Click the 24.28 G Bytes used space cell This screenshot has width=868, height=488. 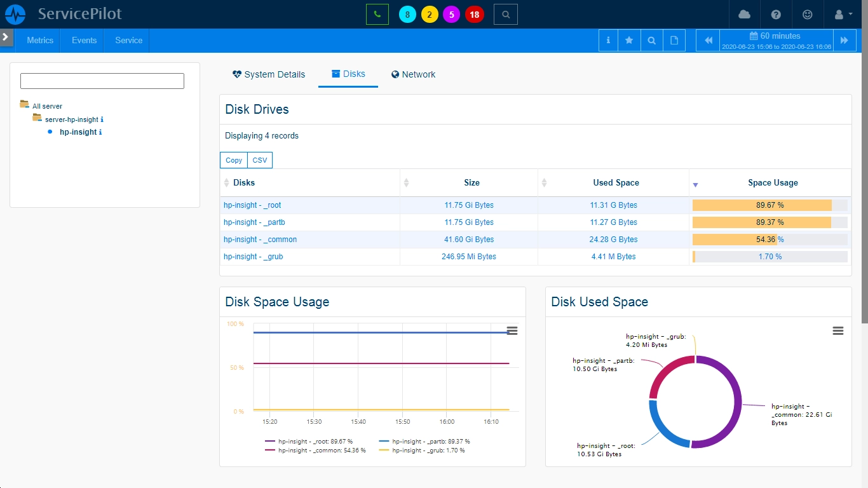click(x=613, y=240)
